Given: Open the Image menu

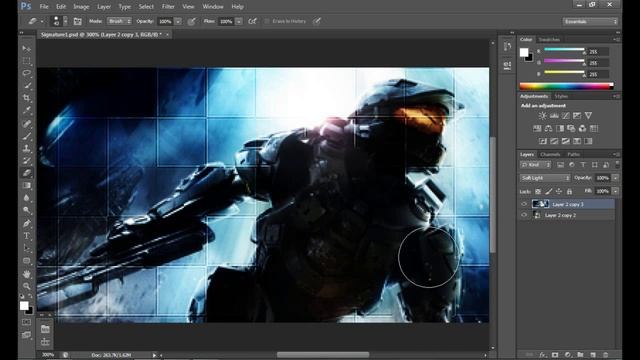Looking at the screenshot, I should pyautogui.click(x=81, y=7).
